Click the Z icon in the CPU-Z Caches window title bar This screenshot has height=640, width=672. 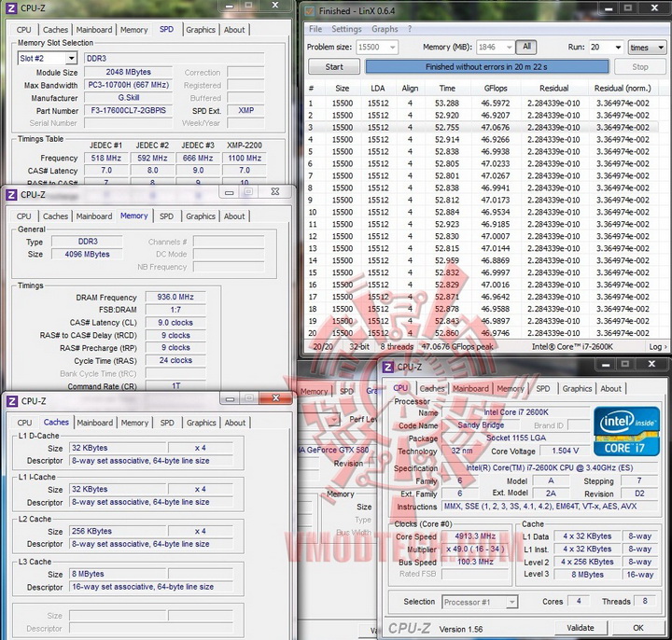[x=12, y=401]
